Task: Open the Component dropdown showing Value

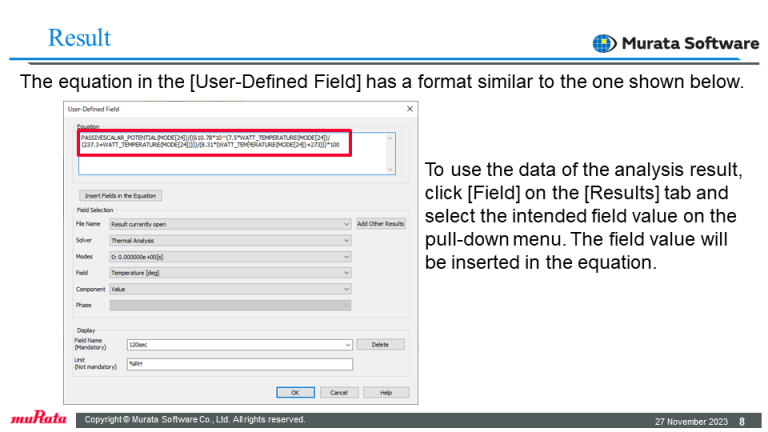Action: (230, 289)
